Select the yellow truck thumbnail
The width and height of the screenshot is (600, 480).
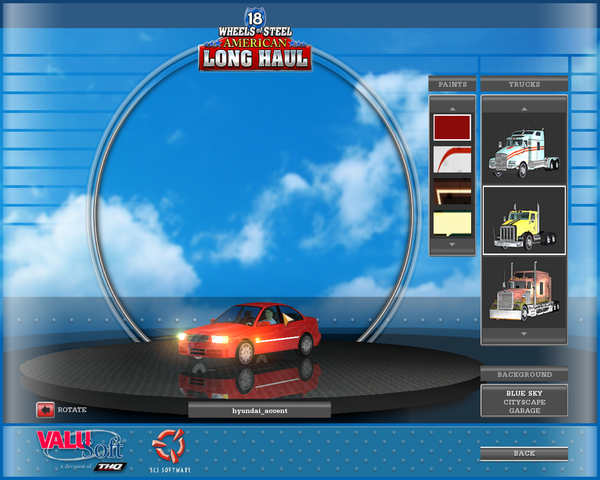[x=523, y=221]
